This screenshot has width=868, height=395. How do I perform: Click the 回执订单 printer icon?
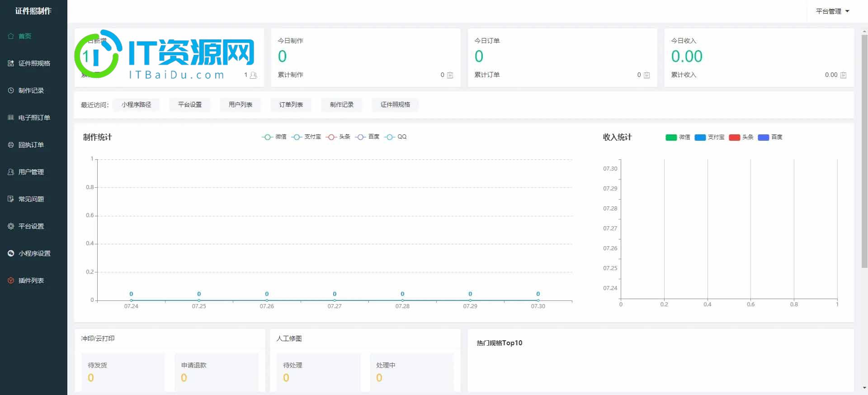pos(11,145)
